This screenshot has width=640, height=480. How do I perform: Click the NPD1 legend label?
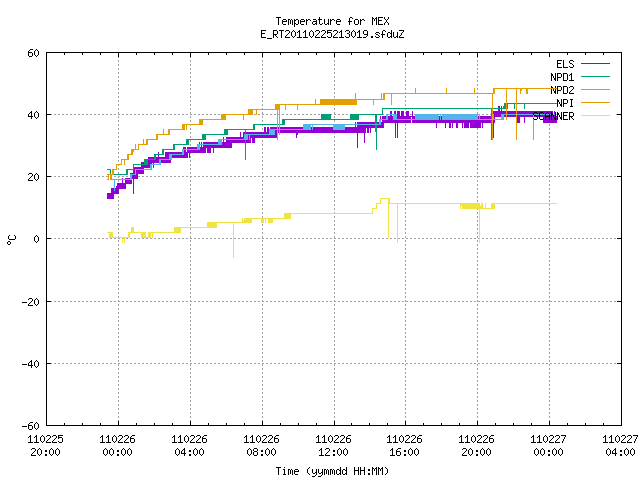click(562, 77)
